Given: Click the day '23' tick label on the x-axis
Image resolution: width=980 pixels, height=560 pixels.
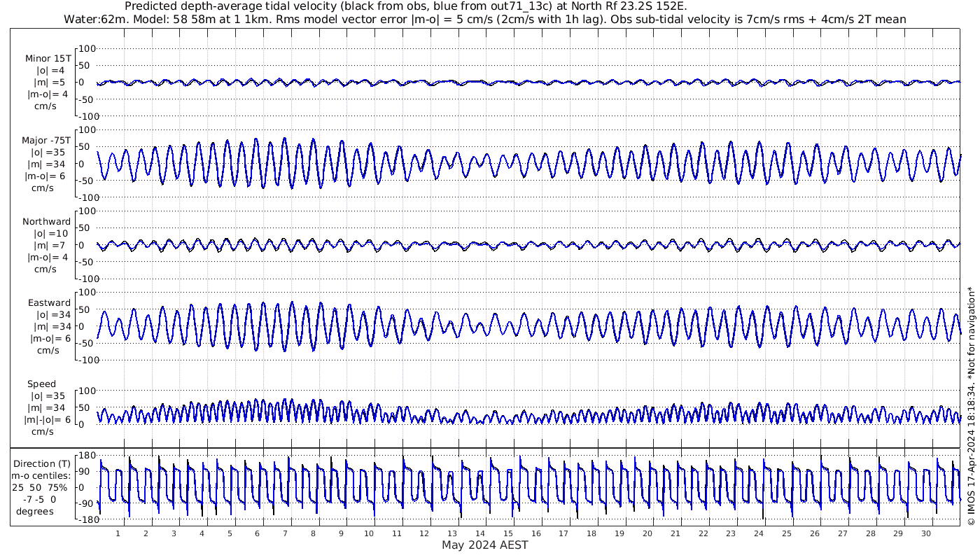Looking at the screenshot, I should (731, 533).
